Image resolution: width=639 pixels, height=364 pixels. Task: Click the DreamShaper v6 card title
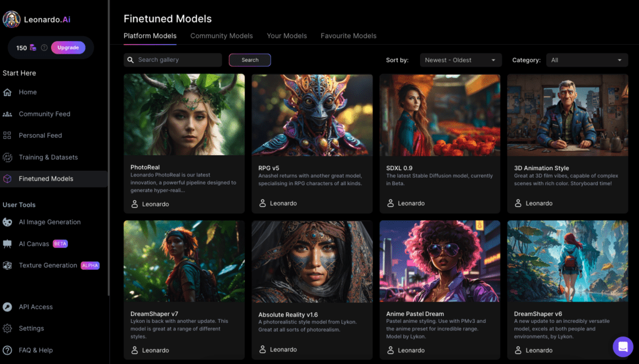click(538, 314)
